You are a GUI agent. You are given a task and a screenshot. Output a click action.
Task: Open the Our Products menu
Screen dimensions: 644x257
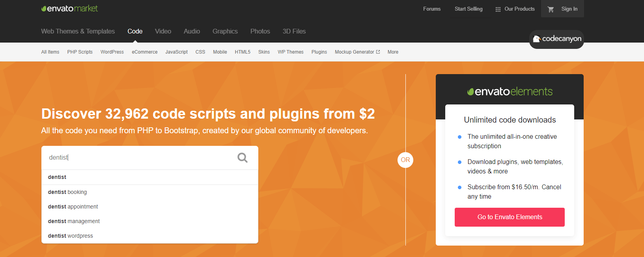519,9
